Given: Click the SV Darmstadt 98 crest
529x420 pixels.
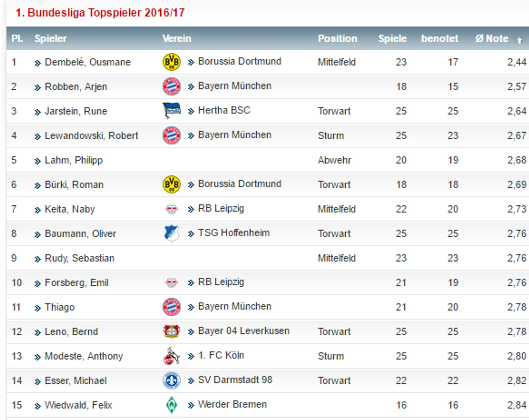Looking at the screenshot, I should pos(172,380).
